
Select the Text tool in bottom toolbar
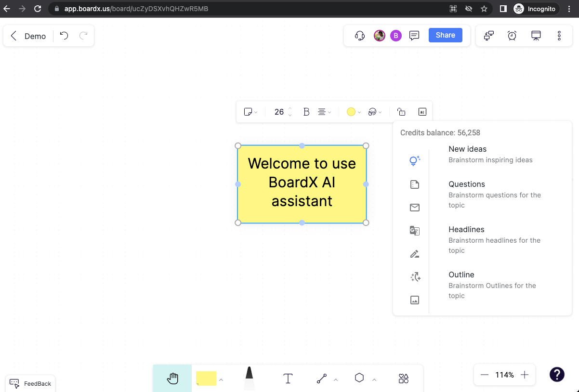288,379
